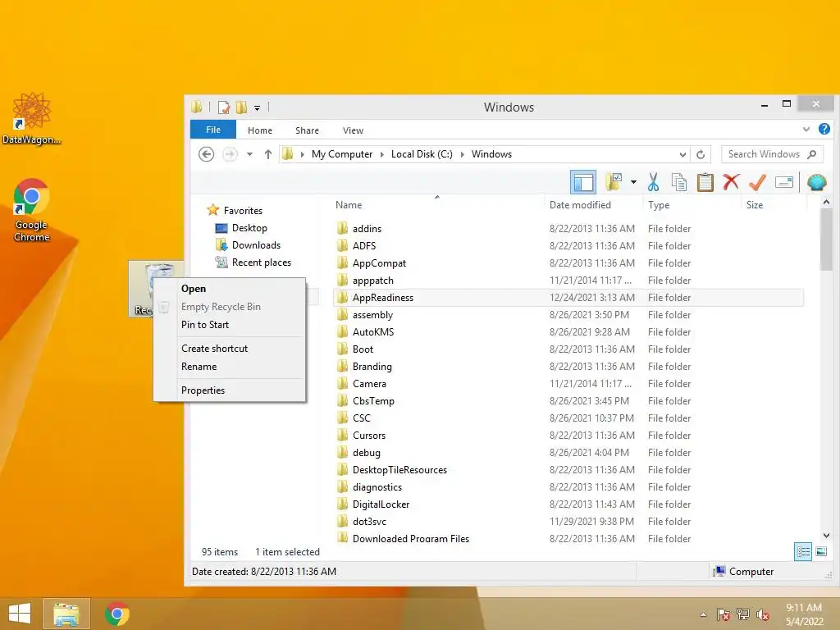Click File Explorer in the taskbar
The height and width of the screenshot is (630, 840).
[x=66, y=614]
